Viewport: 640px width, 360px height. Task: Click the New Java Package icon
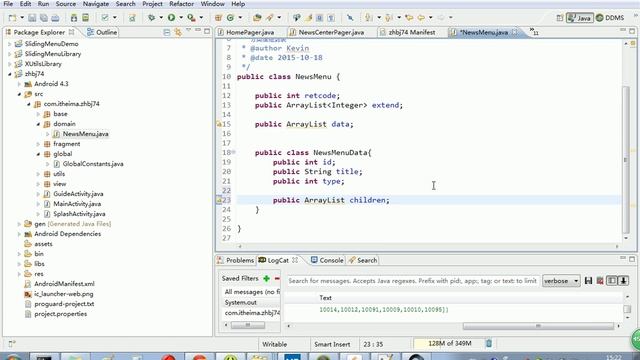click(x=218, y=18)
